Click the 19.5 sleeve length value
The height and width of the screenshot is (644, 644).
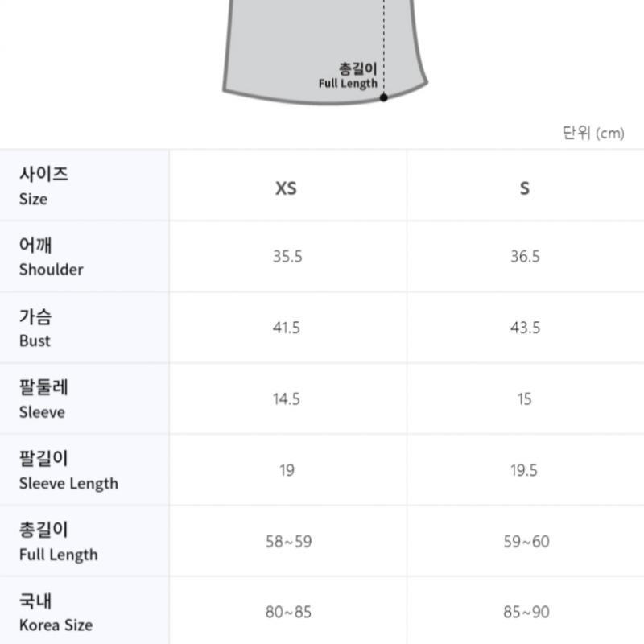(x=524, y=470)
